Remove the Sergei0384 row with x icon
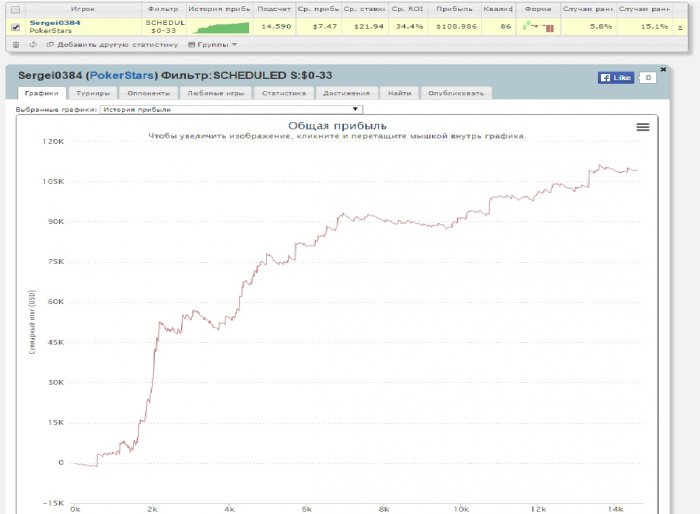Viewport: 700px width, 514px height. click(x=680, y=27)
